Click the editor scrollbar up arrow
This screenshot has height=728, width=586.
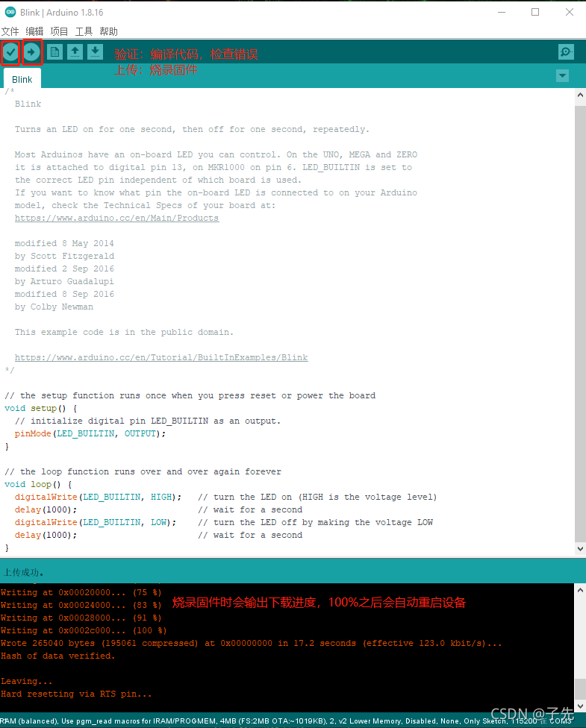tap(580, 95)
